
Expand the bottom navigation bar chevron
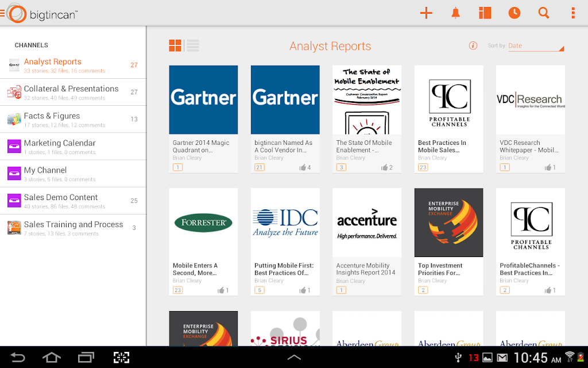click(x=294, y=357)
